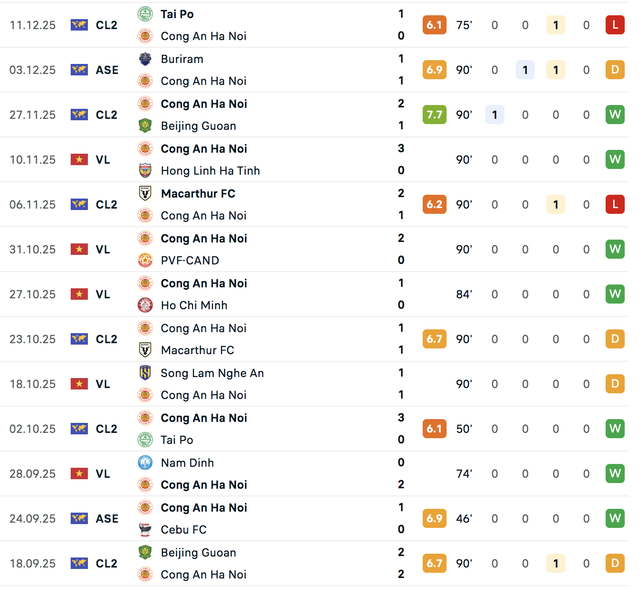Click the Nam Dinh team crest
The width and height of the screenshot is (640, 589).
(145, 463)
